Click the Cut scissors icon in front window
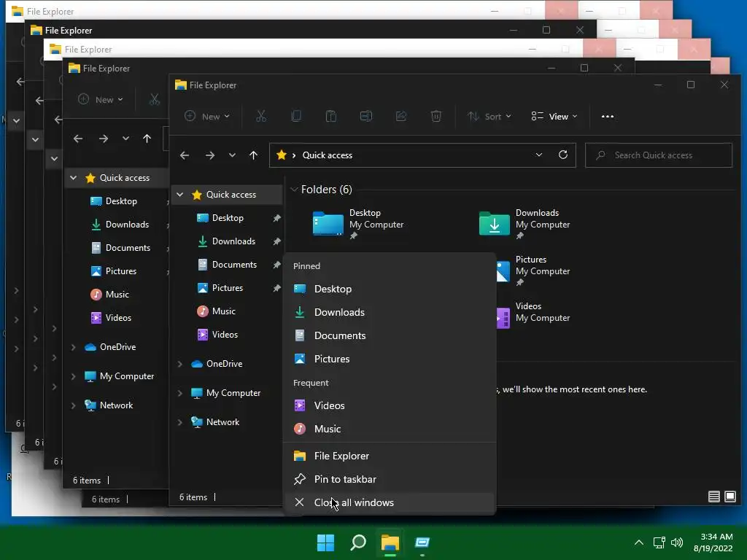Screen dimensions: 747x560 261,116
